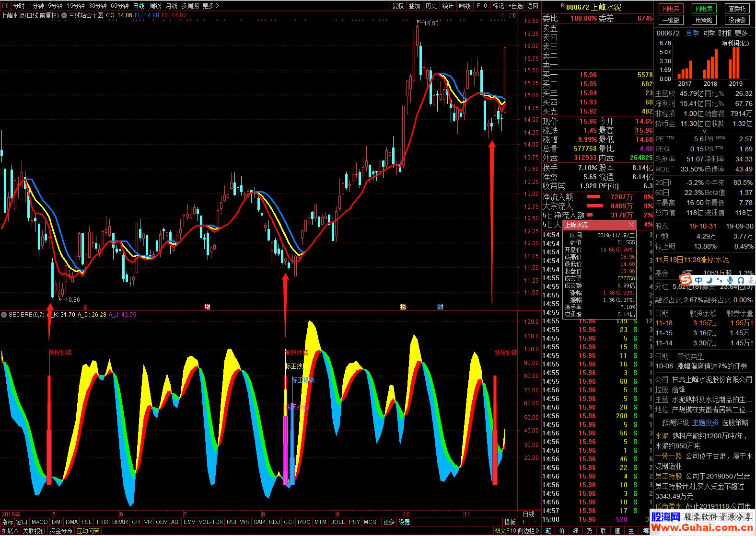Click the 返回 back button
The width and height of the screenshot is (756, 536).
pyautogui.click(x=533, y=6)
